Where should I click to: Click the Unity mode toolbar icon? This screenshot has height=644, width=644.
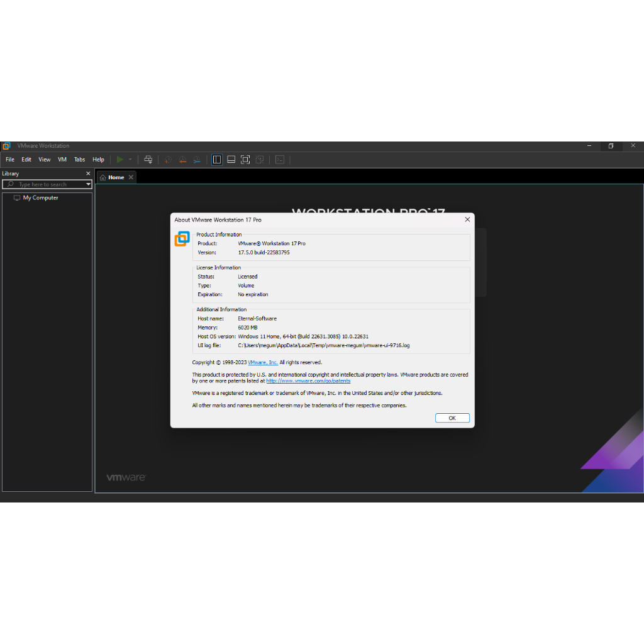click(260, 159)
